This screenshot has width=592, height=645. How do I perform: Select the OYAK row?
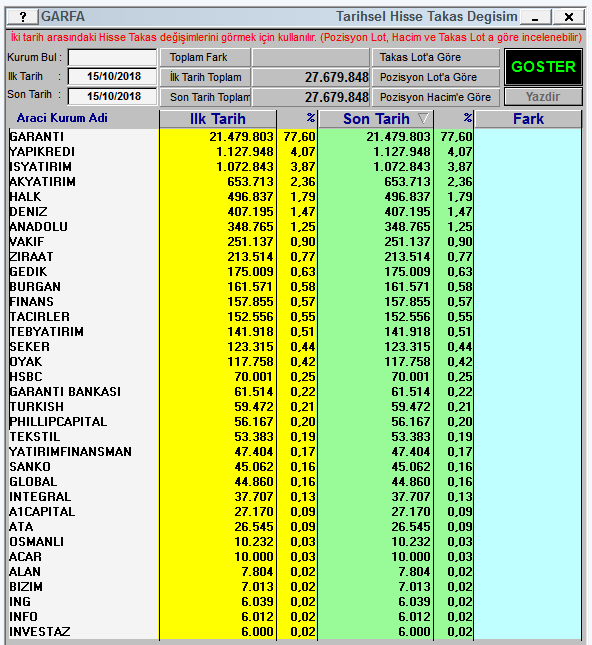pyautogui.click(x=295, y=362)
